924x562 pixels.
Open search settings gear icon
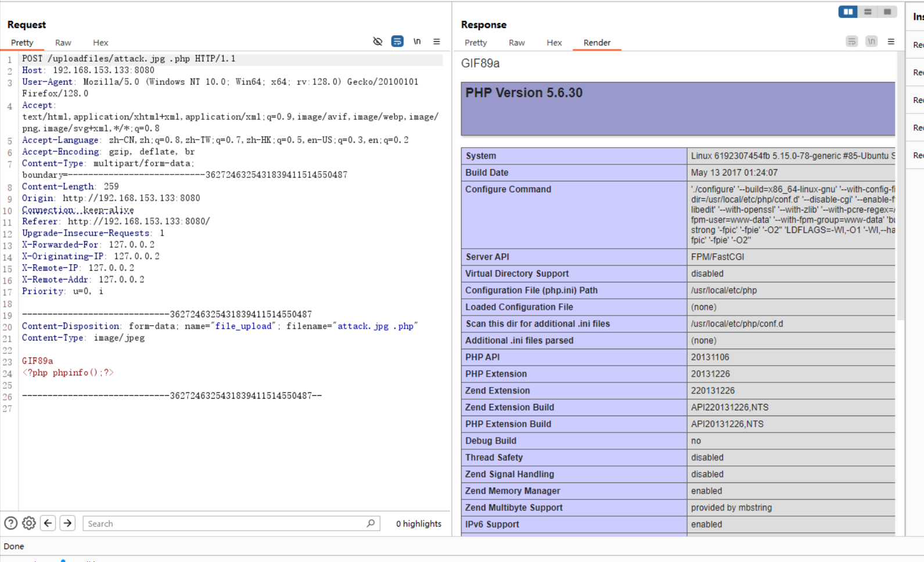tap(29, 523)
